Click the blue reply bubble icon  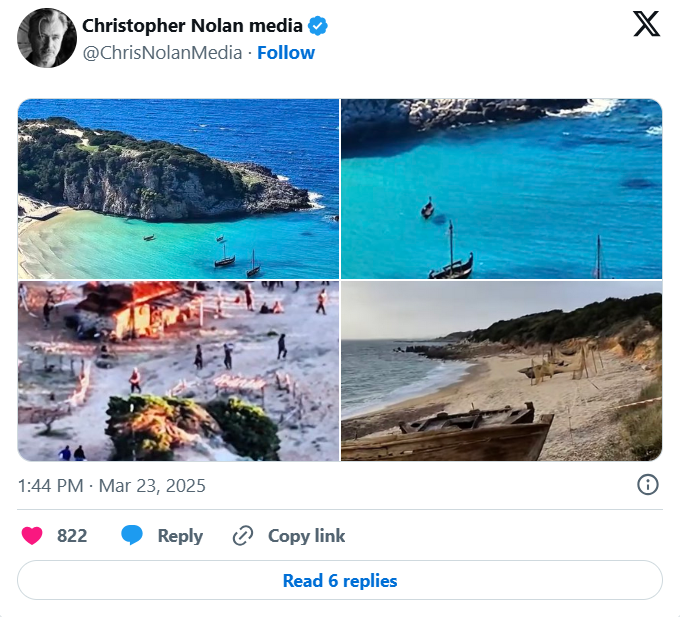point(132,535)
